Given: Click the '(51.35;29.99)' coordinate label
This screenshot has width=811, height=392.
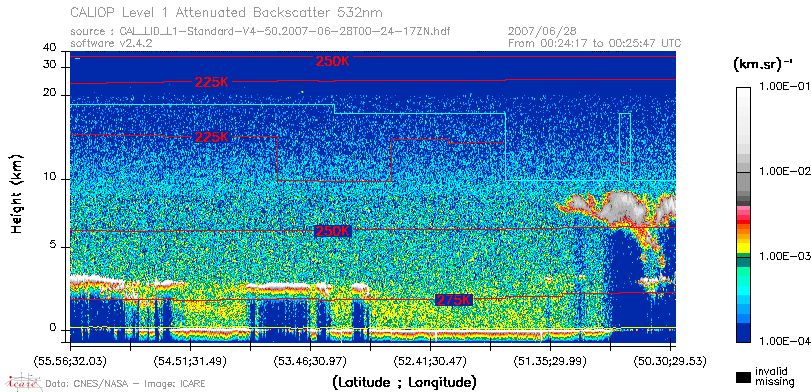Looking at the screenshot, I should 551,360.
